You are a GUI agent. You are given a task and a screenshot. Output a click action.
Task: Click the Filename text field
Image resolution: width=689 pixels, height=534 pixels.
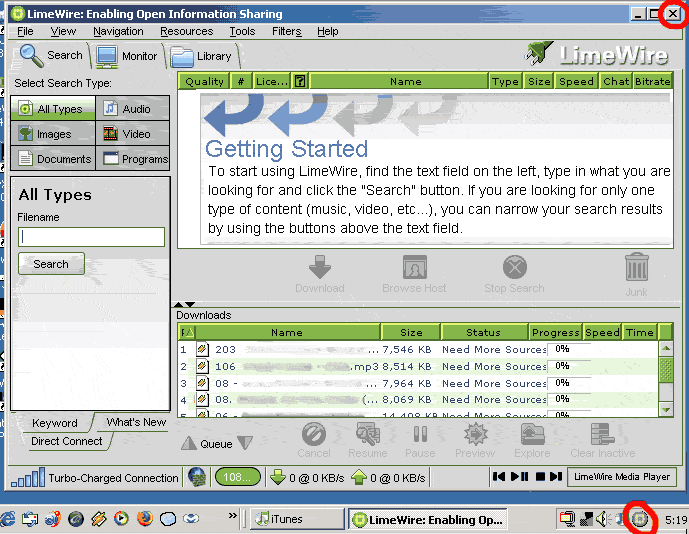pos(91,237)
